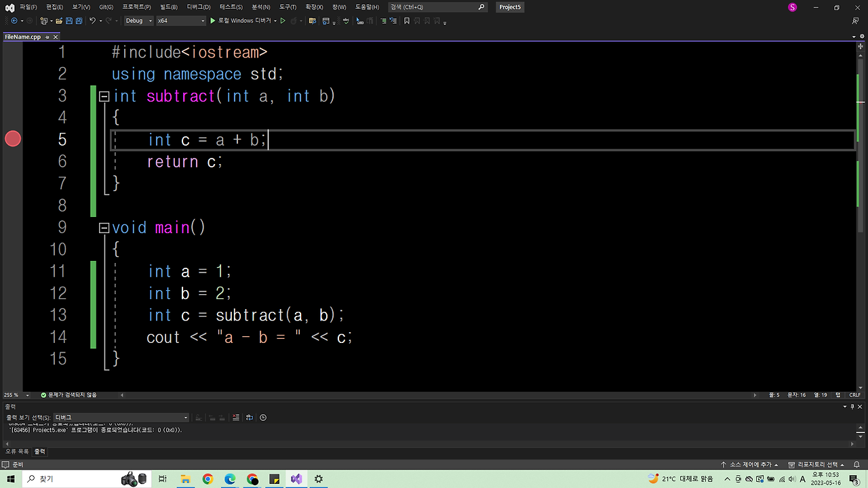Click the Windows Start button
This screenshot has width=868, height=488.
11,479
